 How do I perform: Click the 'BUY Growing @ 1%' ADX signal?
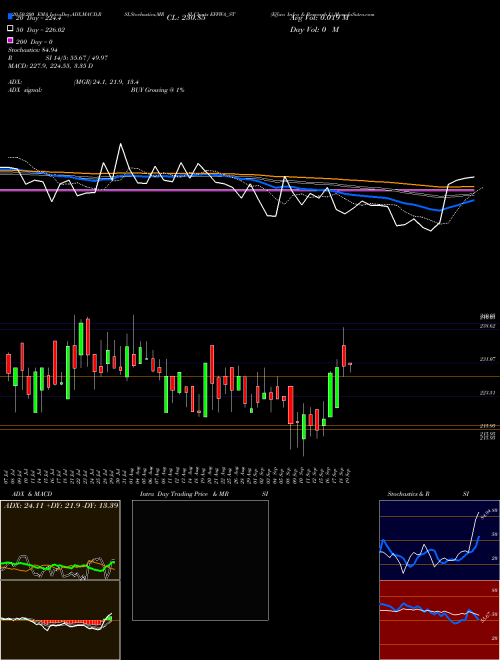tap(157, 90)
